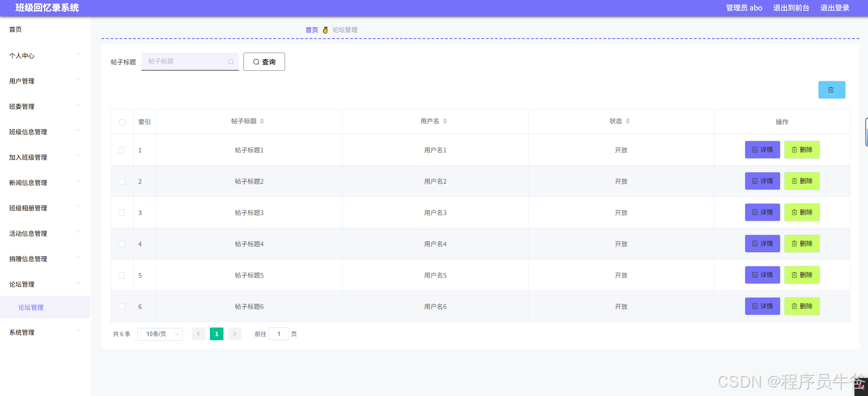The width and height of the screenshot is (868, 396).
Task: Check the checkbox for row 帖子标题4
Action: (x=121, y=244)
